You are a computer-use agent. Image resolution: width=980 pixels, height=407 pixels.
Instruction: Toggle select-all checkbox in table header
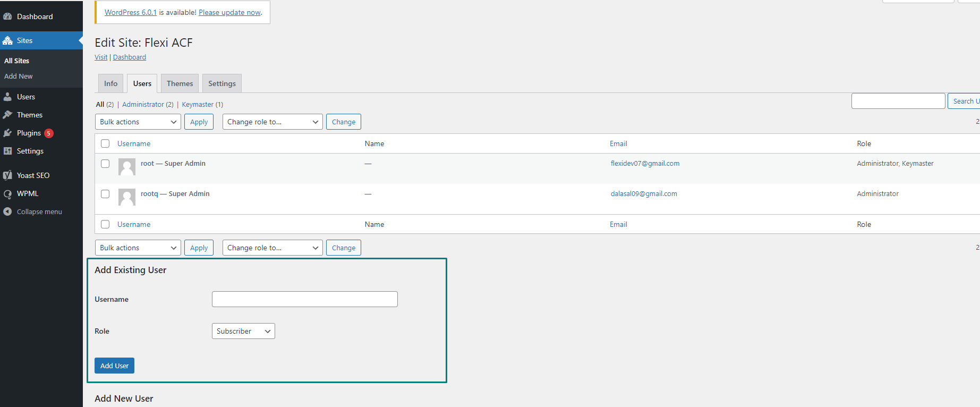pyautogui.click(x=105, y=143)
